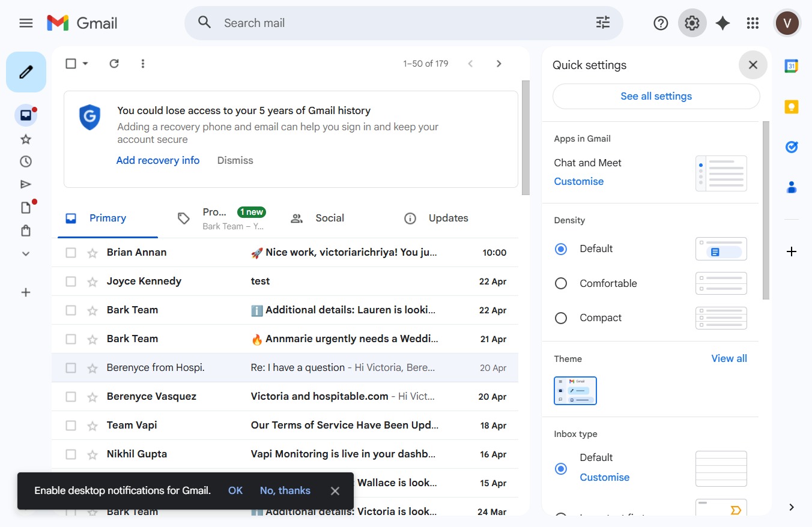Click the Gmail logo
812x527 pixels.
(x=82, y=23)
